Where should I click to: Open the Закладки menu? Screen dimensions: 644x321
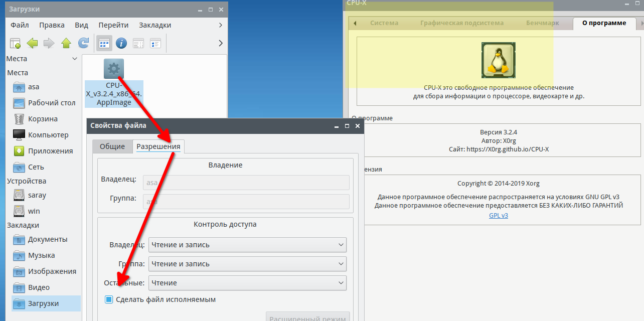(155, 25)
